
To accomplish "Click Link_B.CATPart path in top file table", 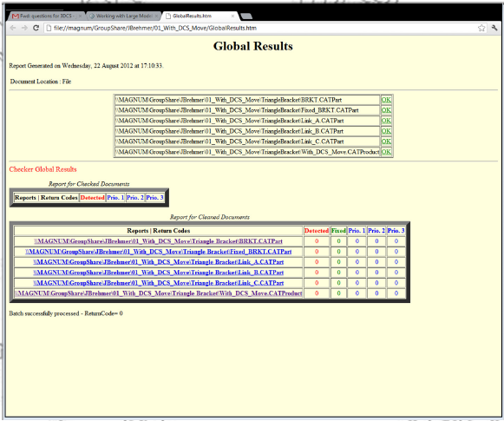I will tap(230, 131).
